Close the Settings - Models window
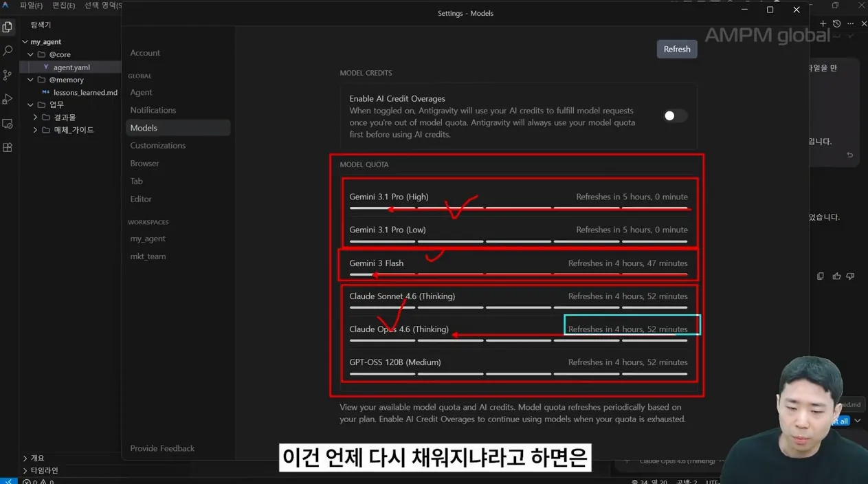Viewport: 868px width, 484px height. point(797,10)
